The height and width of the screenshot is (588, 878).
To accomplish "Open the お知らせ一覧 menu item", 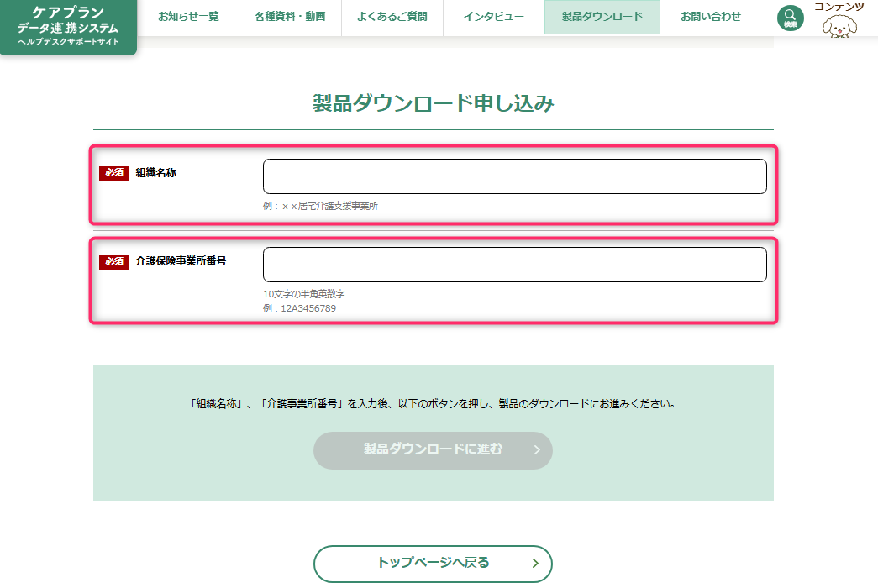I will [188, 17].
